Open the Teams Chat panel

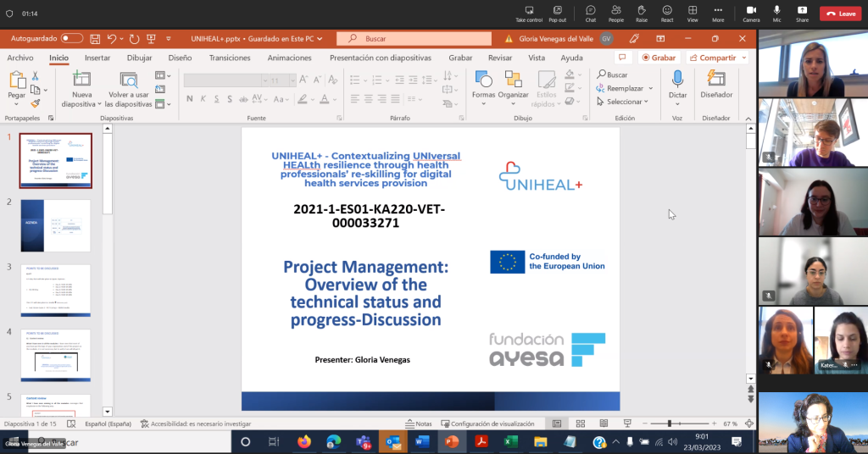(591, 13)
